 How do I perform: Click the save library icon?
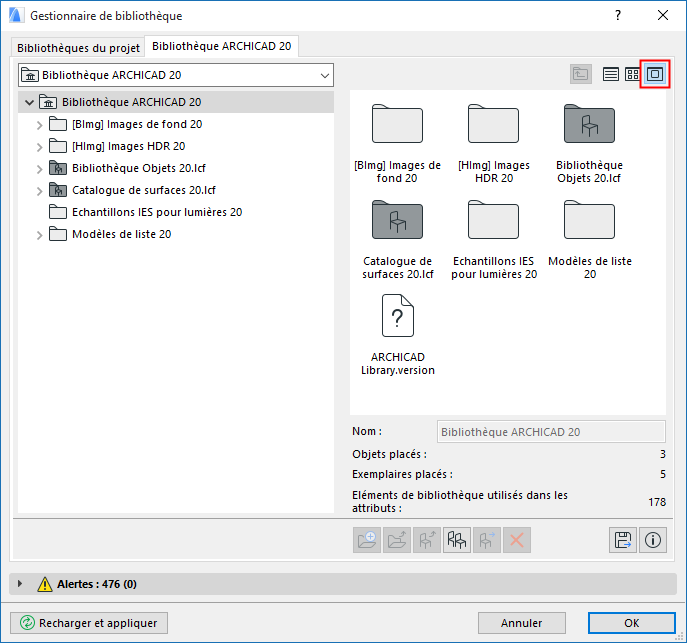(x=623, y=540)
